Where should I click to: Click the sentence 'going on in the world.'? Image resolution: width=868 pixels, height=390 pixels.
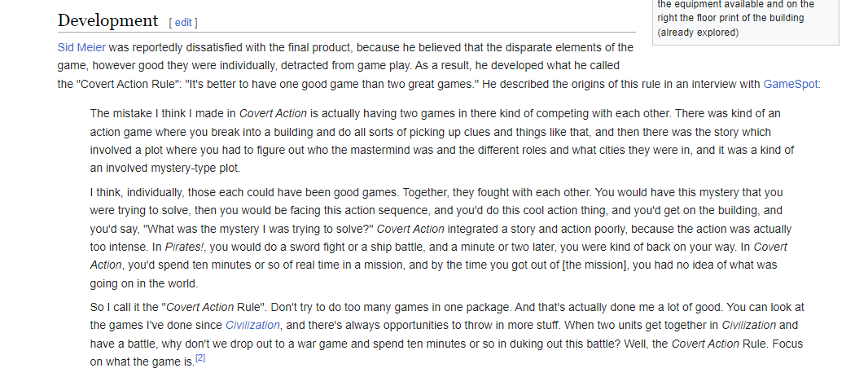coord(144,284)
